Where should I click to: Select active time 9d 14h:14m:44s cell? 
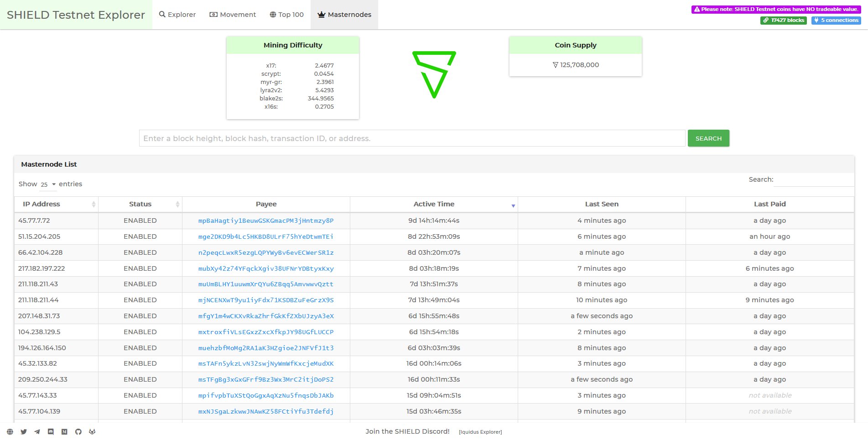point(434,220)
